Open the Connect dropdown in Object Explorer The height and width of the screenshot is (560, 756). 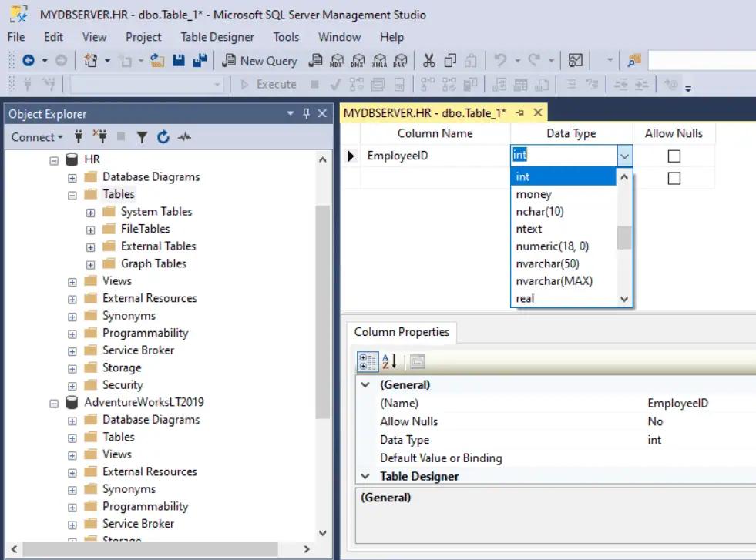click(x=36, y=137)
